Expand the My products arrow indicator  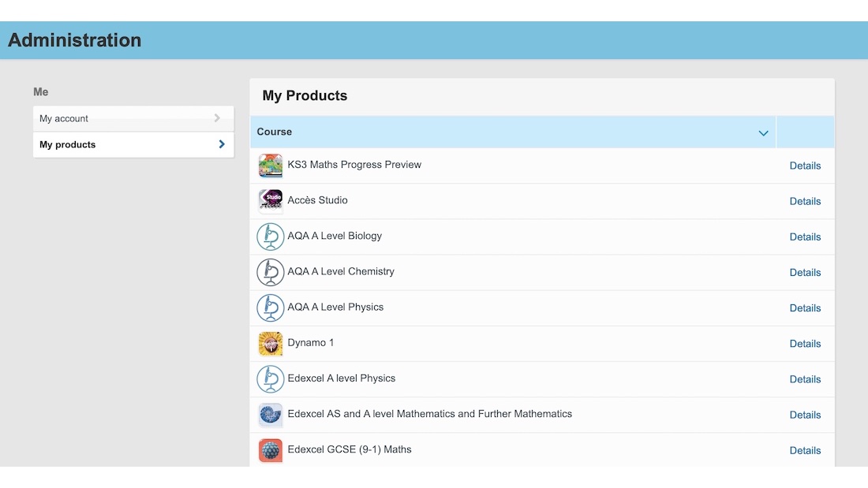point(222,144)
